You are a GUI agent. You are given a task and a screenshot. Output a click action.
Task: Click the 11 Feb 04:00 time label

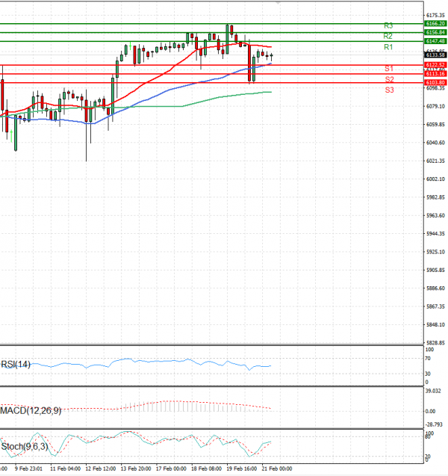(65, 469)
